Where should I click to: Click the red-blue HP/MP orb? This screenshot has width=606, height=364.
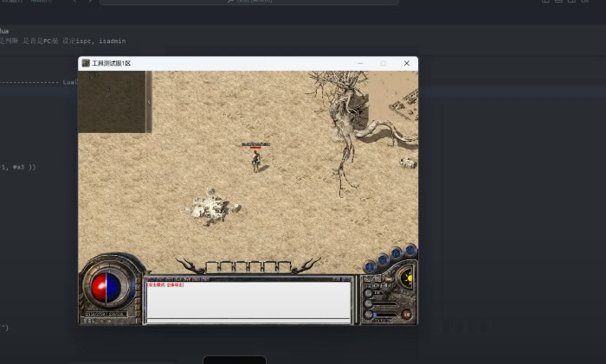pyautogui.click(x=106, y=289)
